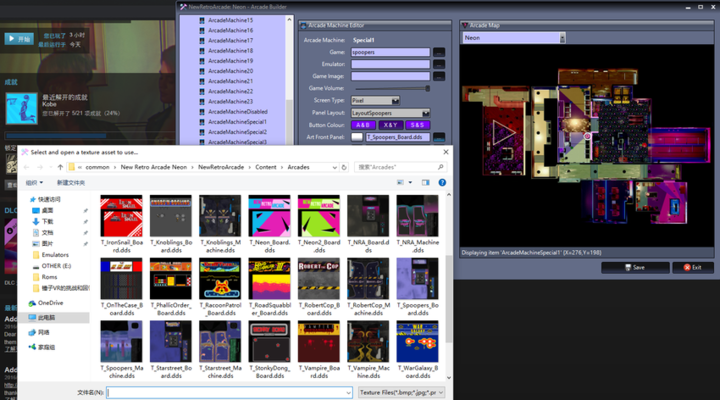The height and width of the screenshot is (400, 720).
Task: Click the refresh button beside the address bar
Action: (344, 167)
